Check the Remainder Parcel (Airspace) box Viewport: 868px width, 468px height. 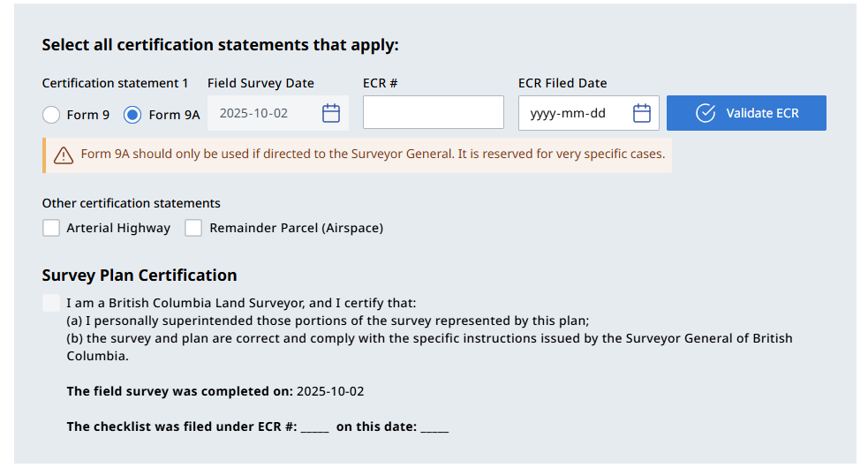(x=193, y=228)
